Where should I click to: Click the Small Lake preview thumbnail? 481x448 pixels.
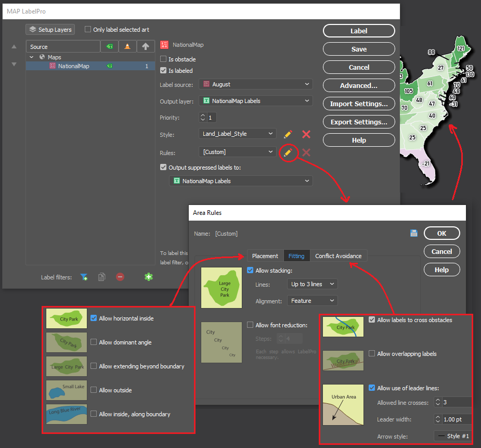coord(67,390)
